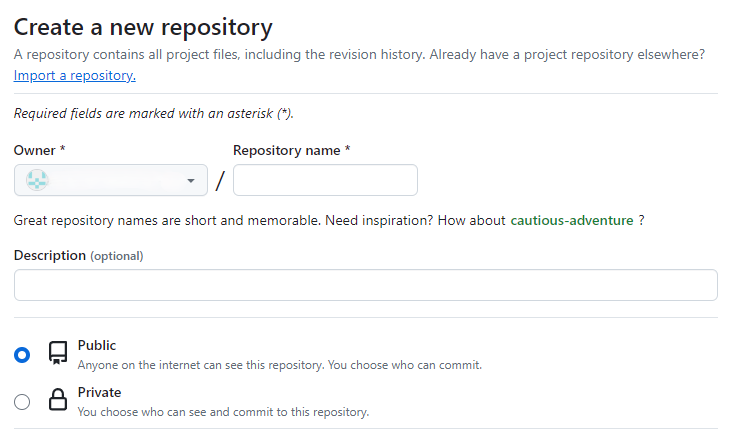Click the 'You choose who can see' text

[223, 411]
